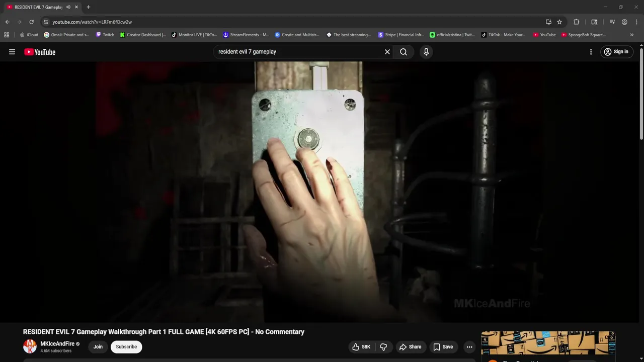This screenshot has height=362, width=644.
Task: Bookmark this page with the star
Action: 559,22
